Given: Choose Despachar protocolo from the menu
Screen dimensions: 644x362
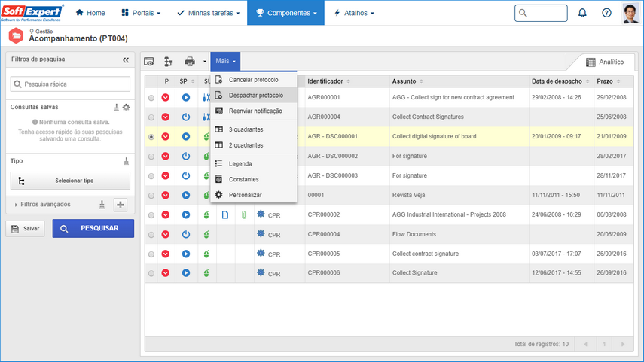Looking at the screenshot, I should point(253,96).
